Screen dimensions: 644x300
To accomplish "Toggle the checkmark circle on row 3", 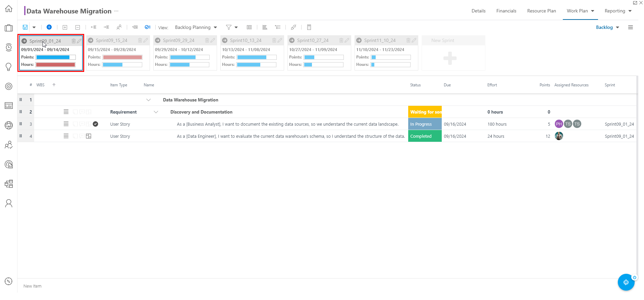I will pyautogui.click(x=96, y=124).
